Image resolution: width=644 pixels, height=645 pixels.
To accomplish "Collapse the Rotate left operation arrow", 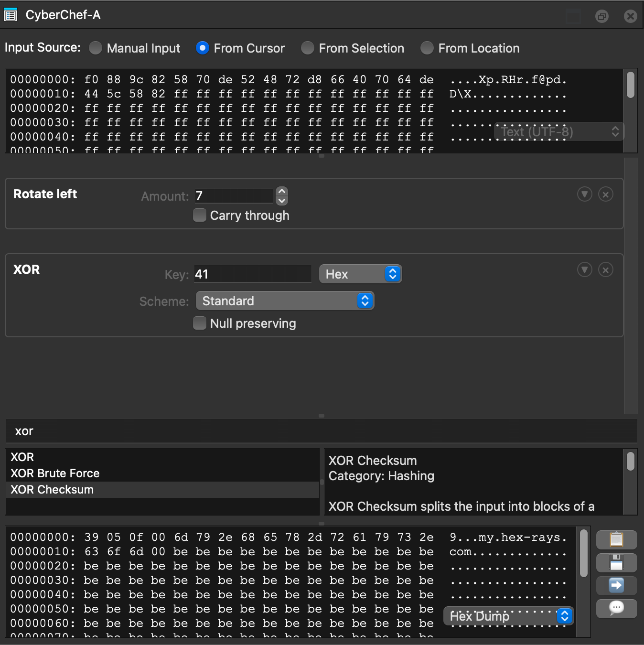I will tap(584, 194).
